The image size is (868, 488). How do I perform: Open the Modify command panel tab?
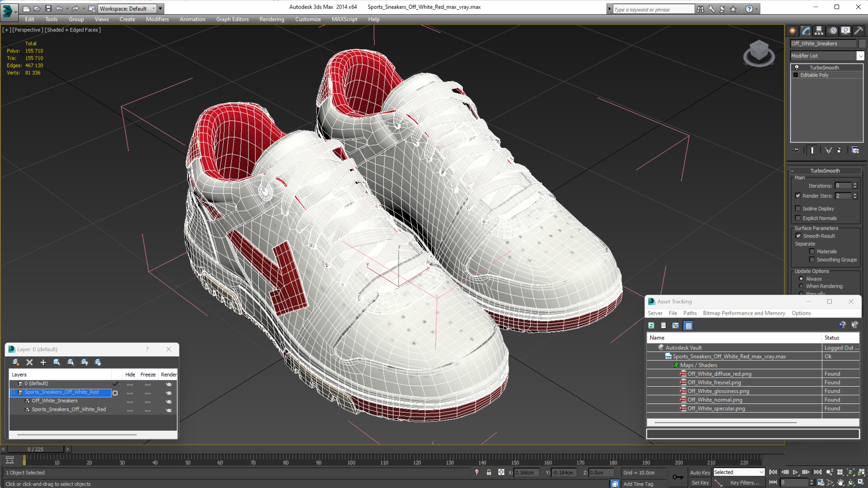pyautogui.click(x=806, y=31)
